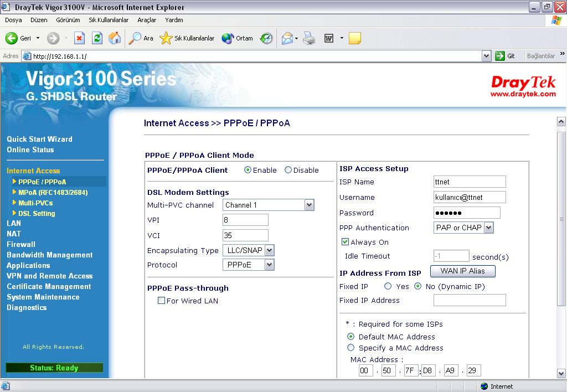Click the Print icon in toolbar

click(309, 38)
